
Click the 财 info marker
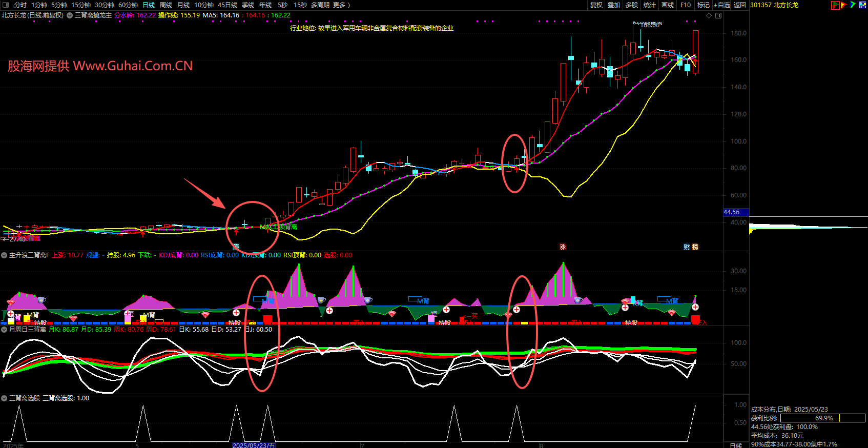tap(687, 247)
